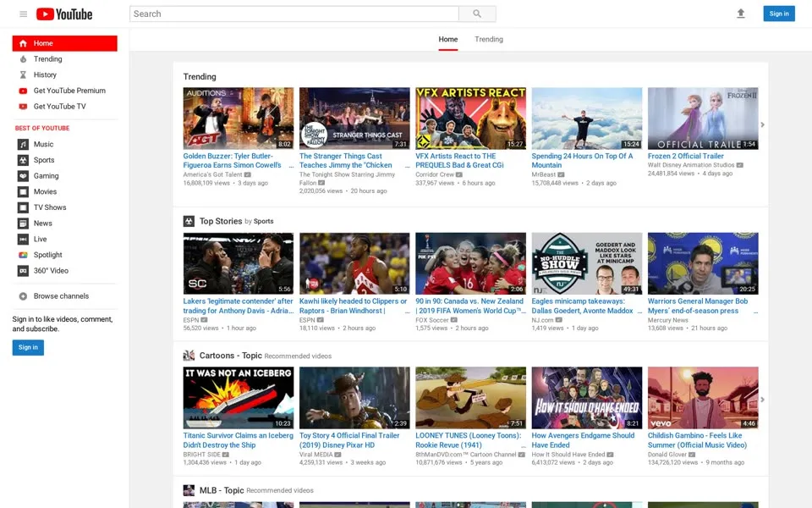This screenshot has width=812, height=508.
Task: Open Corridor Crew channel link
Action: click(x=435, y=174)
